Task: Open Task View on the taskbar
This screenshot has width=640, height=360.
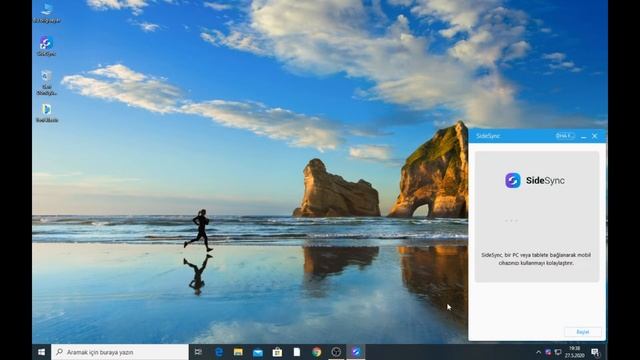Action: point(198,352)
